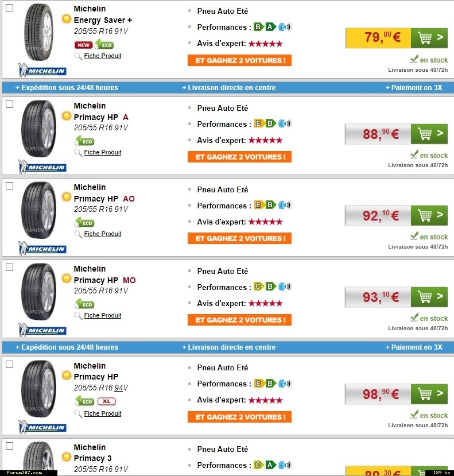
Task: Check the box for Primacy HP MO
Action: click(9, 267)
